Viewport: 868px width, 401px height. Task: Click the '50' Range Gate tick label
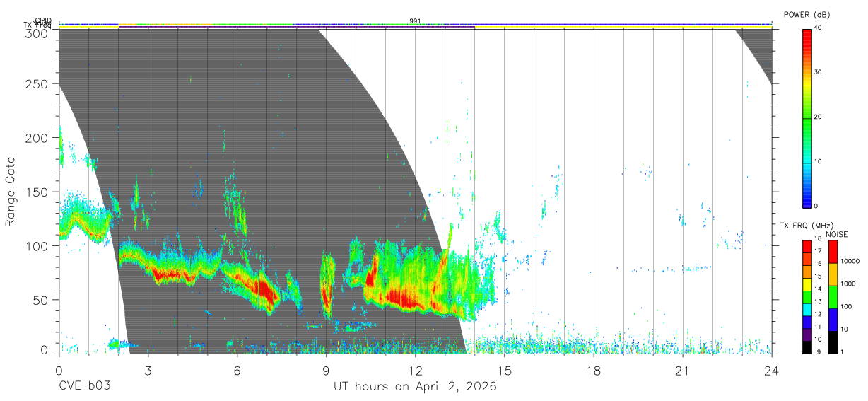coord(40,299)
